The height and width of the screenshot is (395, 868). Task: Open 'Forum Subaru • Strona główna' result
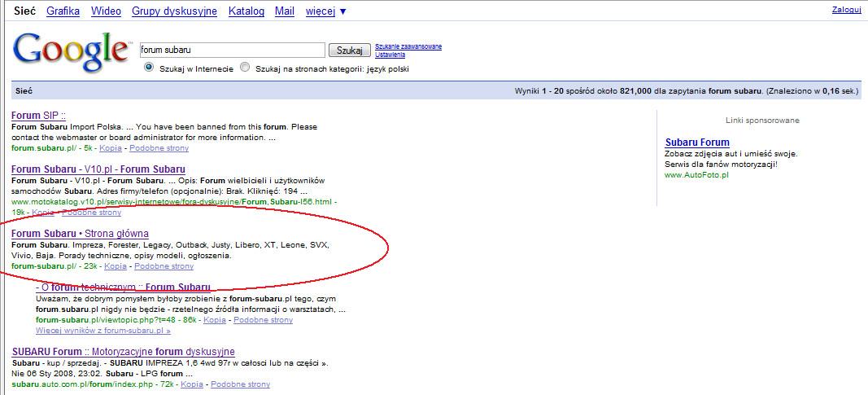pyautogui.click(x=80, y=234)
